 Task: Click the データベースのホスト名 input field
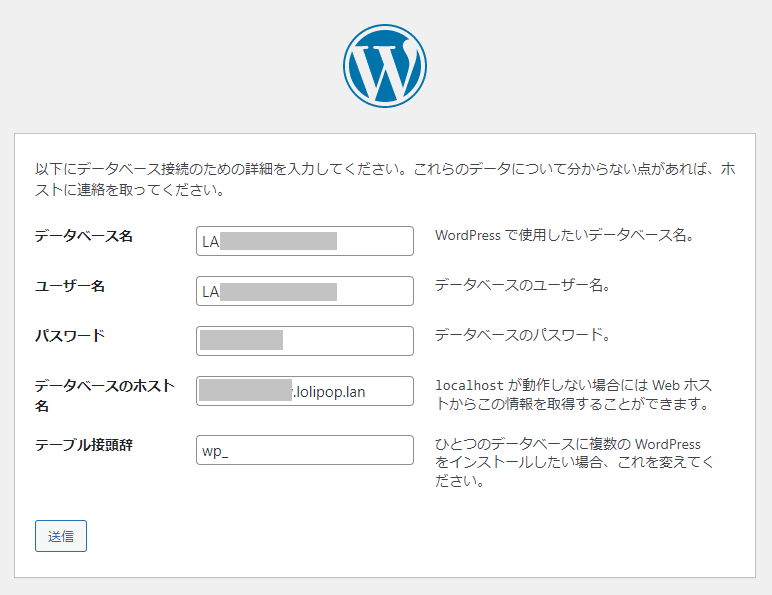point(305,391)
